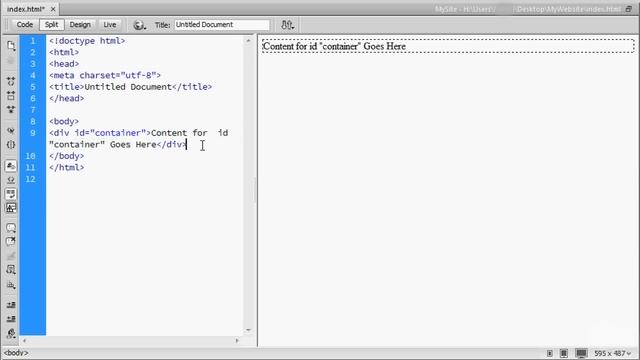Click the Title field "Untitled Document"
Viewport: 640px width, 360px height.
pos(222,24)
